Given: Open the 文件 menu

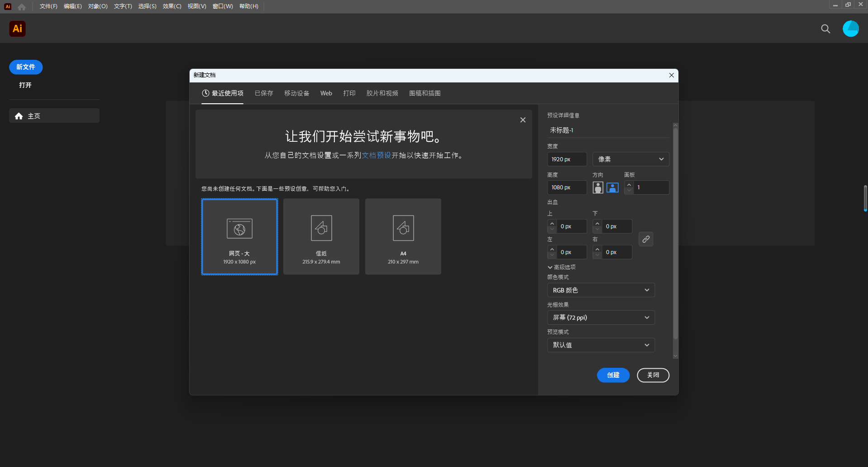Looking at the screenshot, I should [48, 6].
